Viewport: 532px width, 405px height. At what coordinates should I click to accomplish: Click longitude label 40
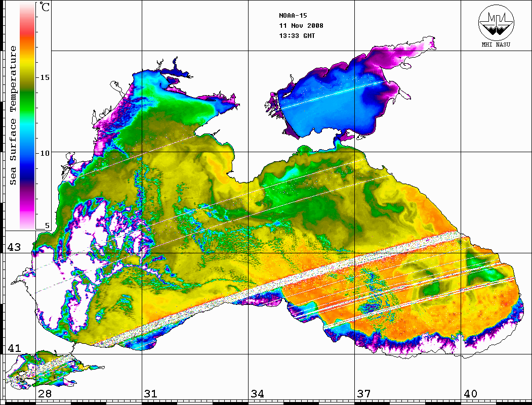point(470,393)
